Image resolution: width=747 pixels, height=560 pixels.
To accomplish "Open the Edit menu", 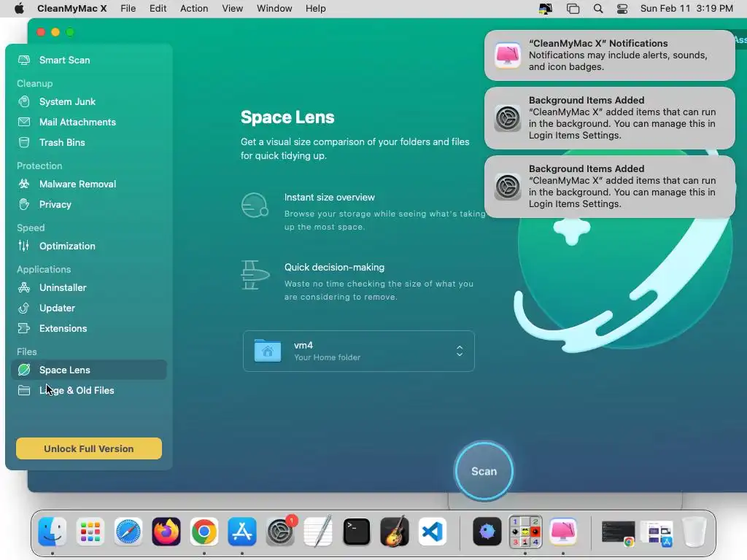I will tap(158, 9).
